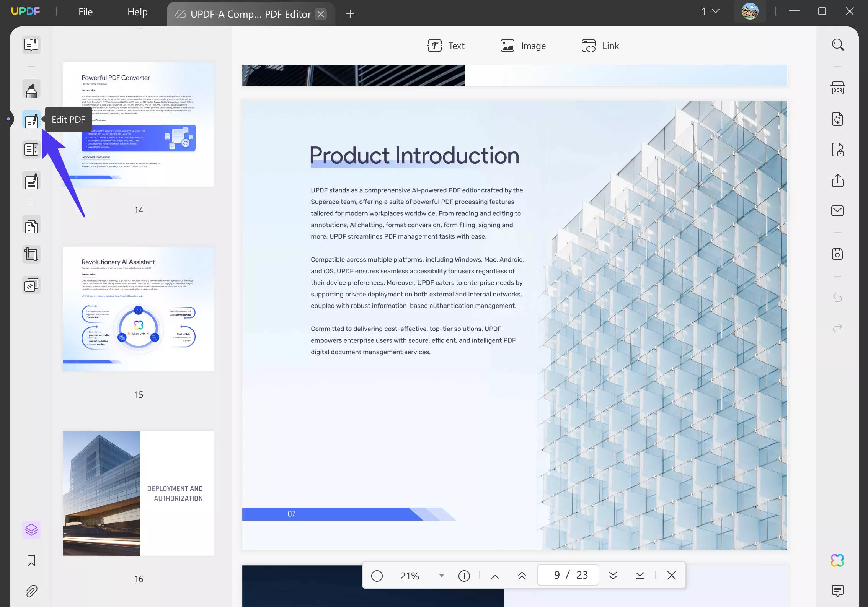Viewport: 868px width, 607px height.
Task: Click the Bookmark panel icon
Action: [x=31, y=560]
